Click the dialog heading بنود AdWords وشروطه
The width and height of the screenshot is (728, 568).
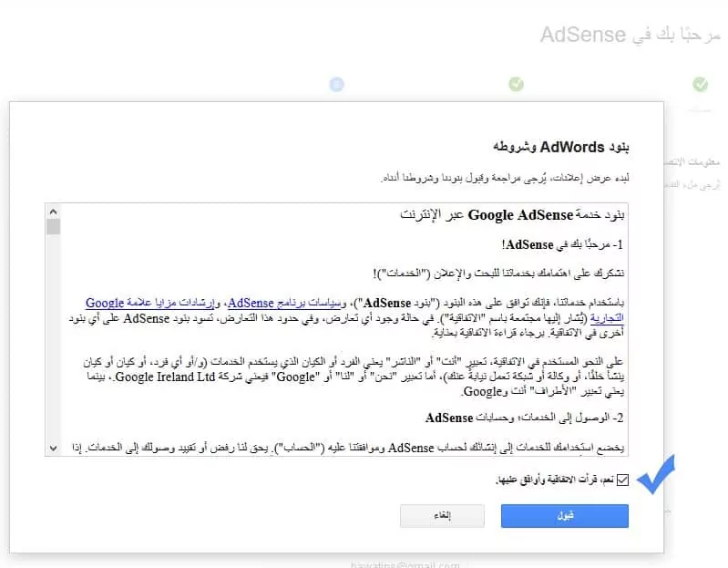pos(561,147)
